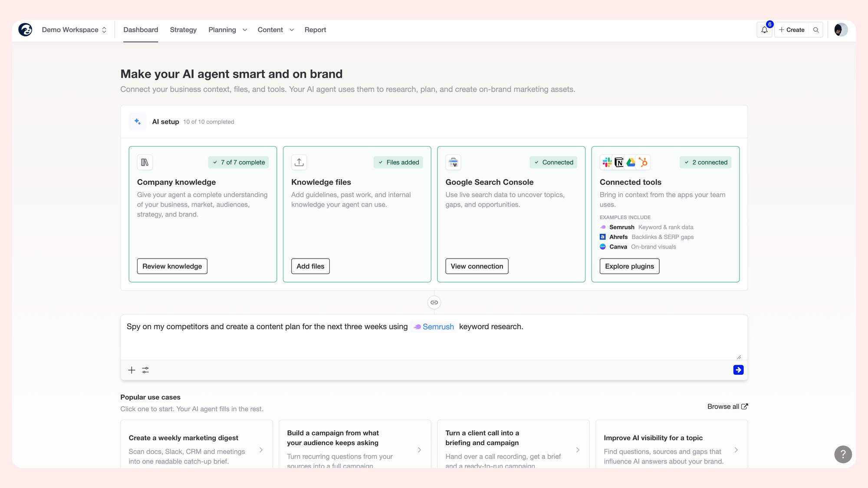Expand the Planning menu chevron
The image size is (868, 488).
[245, 30]
